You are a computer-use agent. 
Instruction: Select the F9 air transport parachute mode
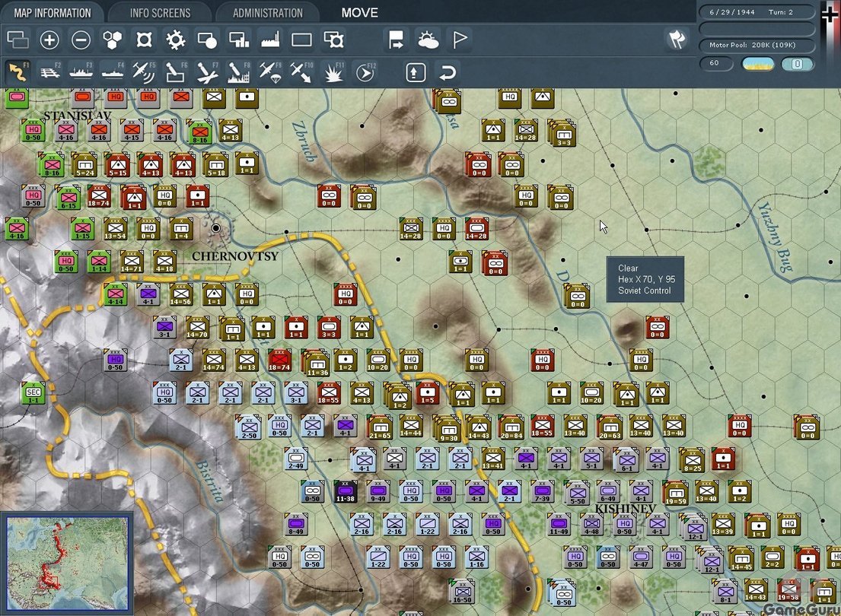[x=269, y=71]
